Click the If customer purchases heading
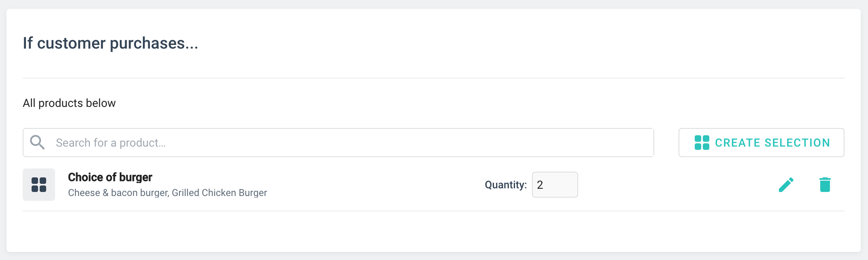Screen dimensions: 868x260 [x=110, y=43]
